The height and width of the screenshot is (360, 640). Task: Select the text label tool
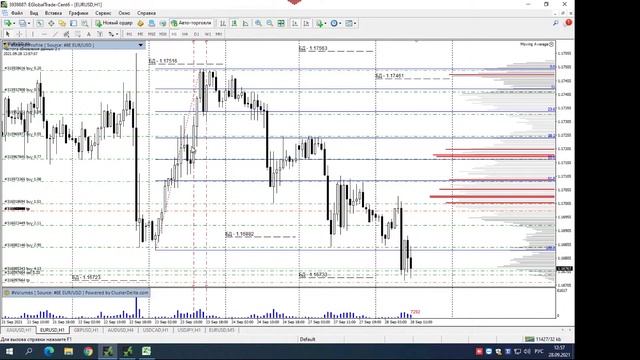tap(100, 34)
